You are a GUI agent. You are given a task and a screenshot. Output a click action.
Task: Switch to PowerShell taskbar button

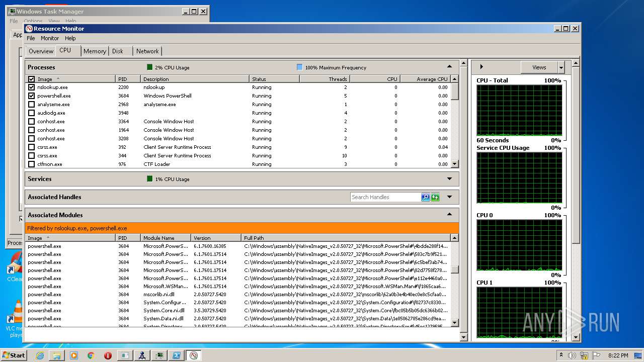(177, 355)
